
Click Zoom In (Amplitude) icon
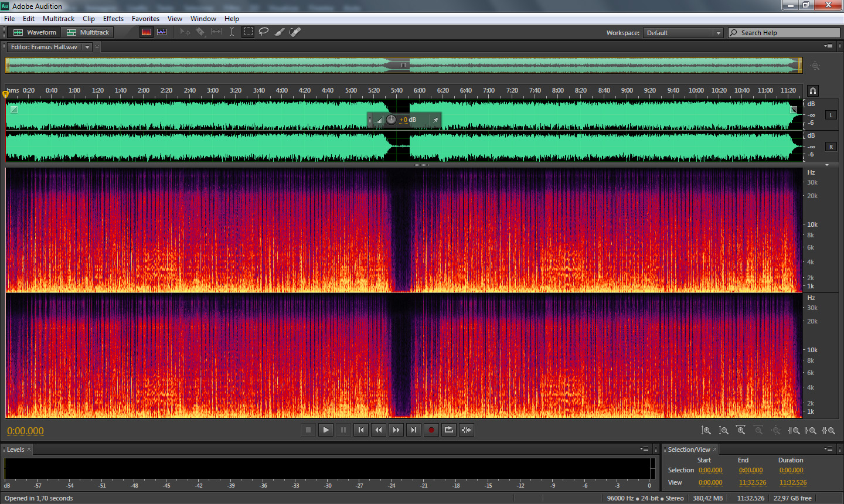(x=706, y=431)
